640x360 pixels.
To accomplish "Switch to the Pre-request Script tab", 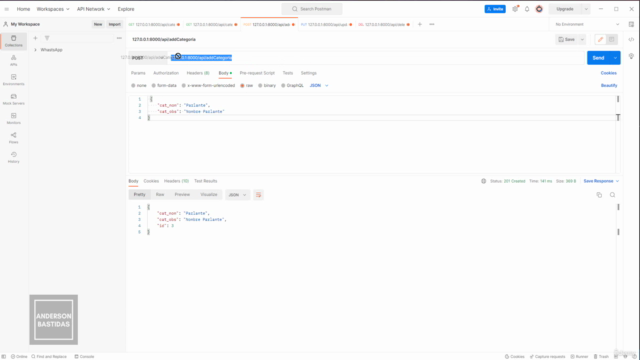I will point(257,73).
